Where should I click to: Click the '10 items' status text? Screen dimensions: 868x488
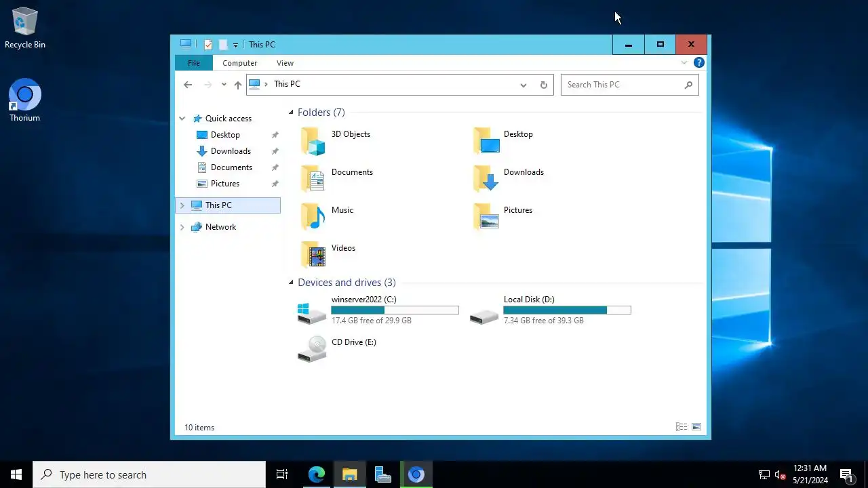pos(199,428)
